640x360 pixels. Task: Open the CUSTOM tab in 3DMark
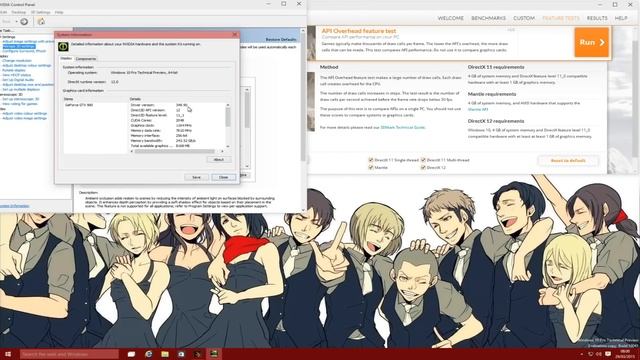click(x=524, y=18)
